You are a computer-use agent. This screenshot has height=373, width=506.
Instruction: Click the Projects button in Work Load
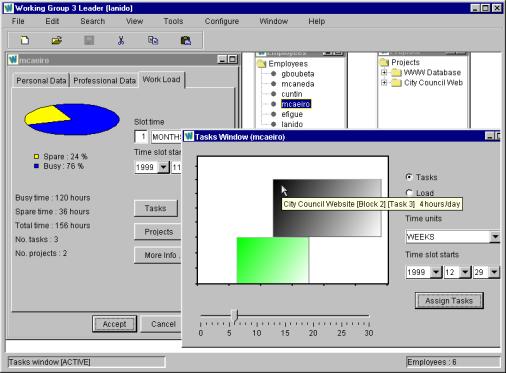tap(158, 232)
